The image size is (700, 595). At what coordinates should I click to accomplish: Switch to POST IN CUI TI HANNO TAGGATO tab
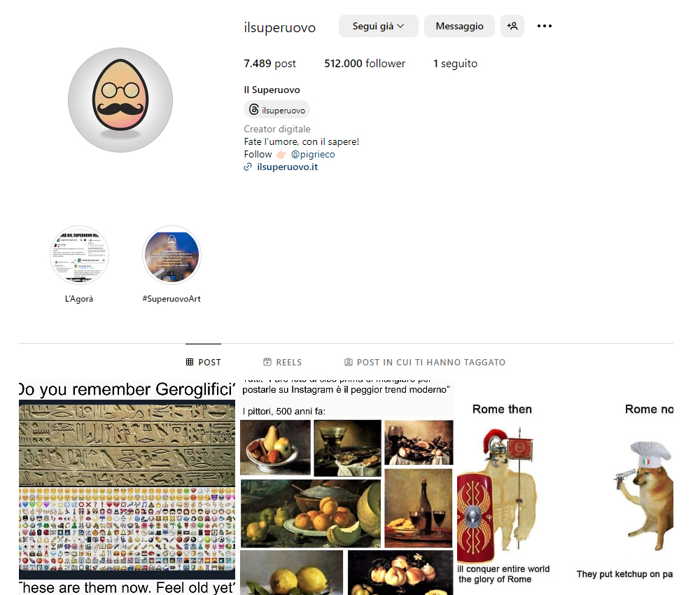pos(425,362)
